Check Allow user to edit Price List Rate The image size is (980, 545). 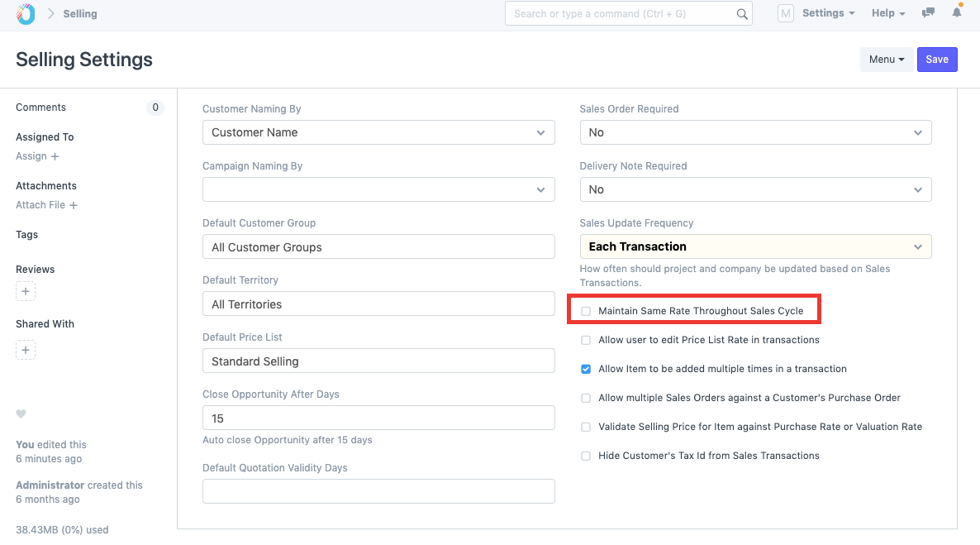[586, 341]
